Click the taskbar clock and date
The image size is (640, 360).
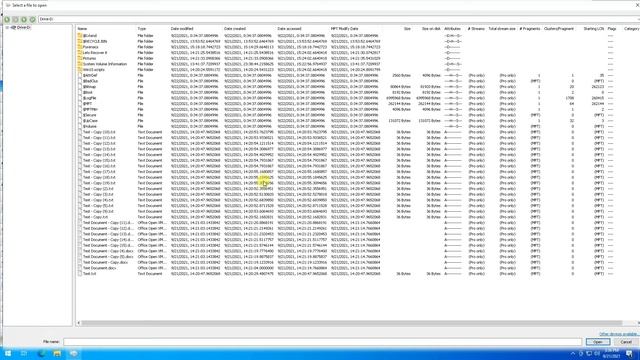[x=611, y=353]
